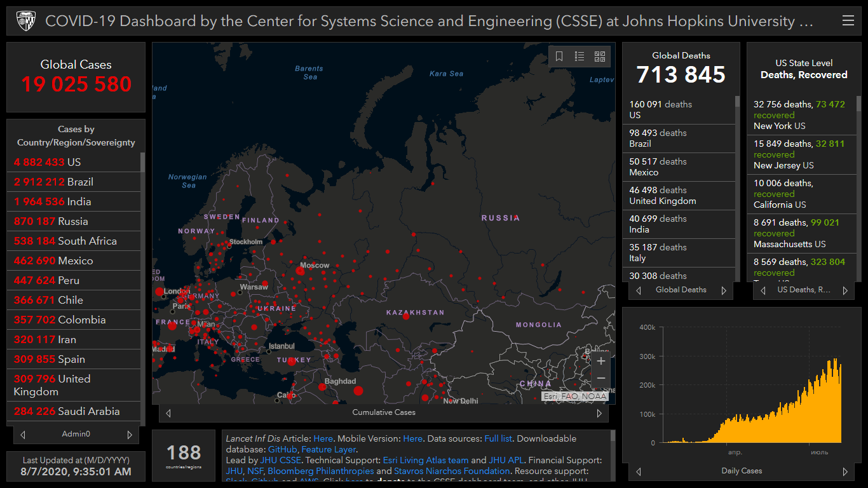Screen dimensions: 868x488
Task: Select Brazil in the cases by country list
Action: click(x=54, y=182)
